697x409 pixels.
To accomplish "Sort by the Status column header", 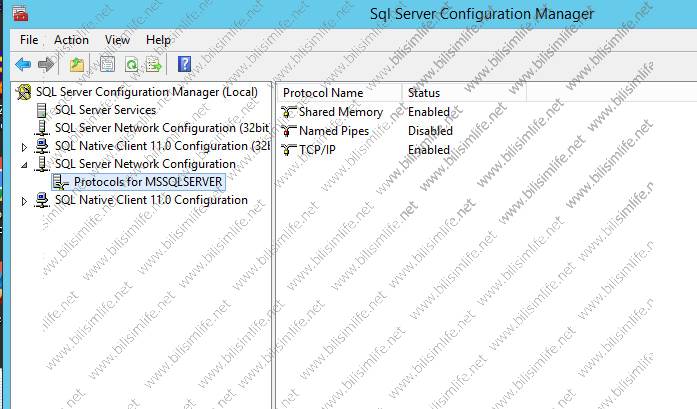I will pos(464,93).
